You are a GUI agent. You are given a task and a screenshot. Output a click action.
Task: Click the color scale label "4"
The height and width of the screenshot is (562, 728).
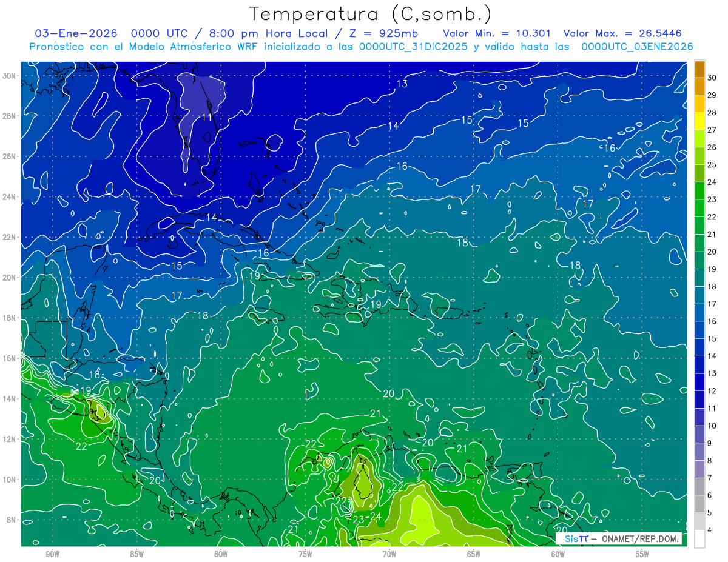pos(710,530)
